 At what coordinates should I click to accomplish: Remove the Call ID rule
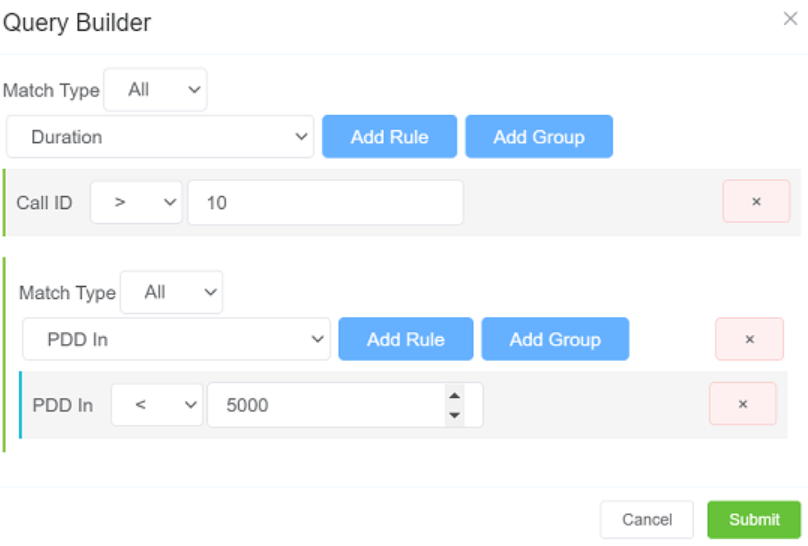coord(756,202)
